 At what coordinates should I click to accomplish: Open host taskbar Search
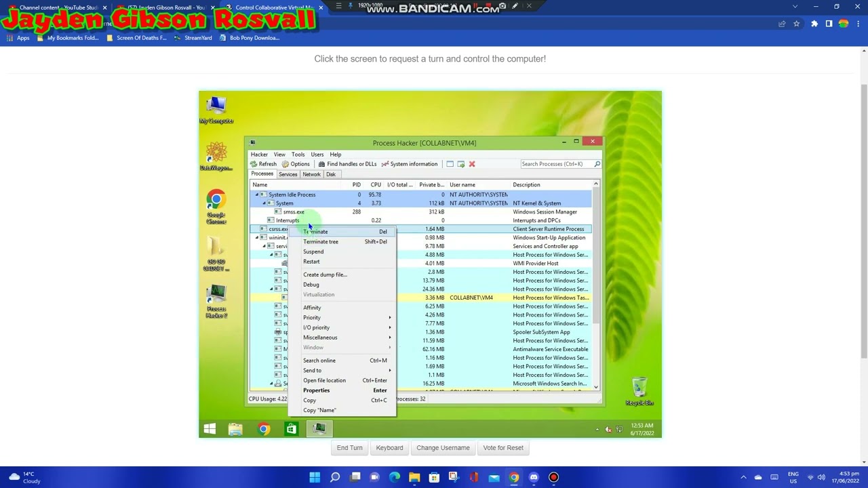[335, 477]
